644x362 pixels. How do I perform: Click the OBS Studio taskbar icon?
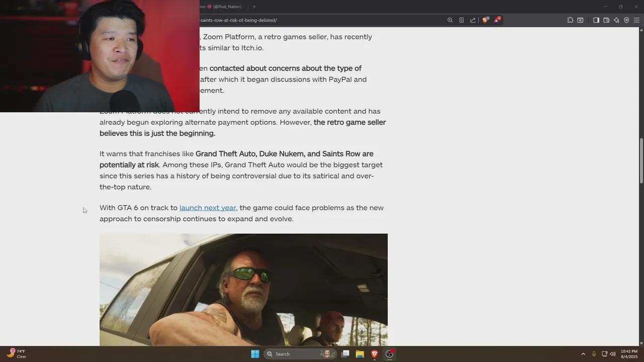tap(389, 354)
